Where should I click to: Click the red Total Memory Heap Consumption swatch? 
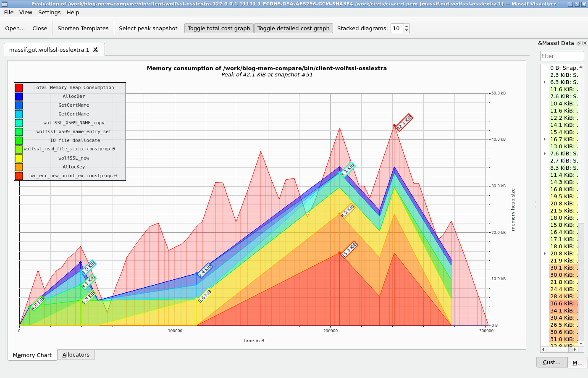coord(19,87)
